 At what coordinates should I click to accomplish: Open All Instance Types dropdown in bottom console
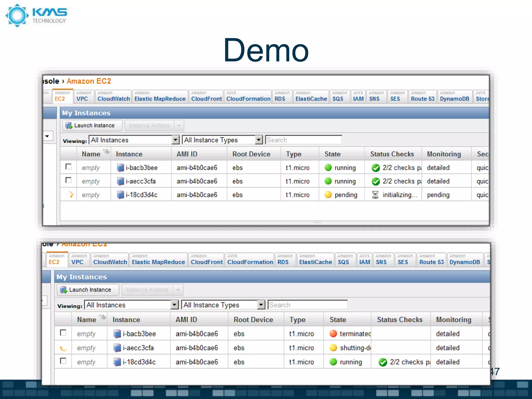[x=261, y=305]
